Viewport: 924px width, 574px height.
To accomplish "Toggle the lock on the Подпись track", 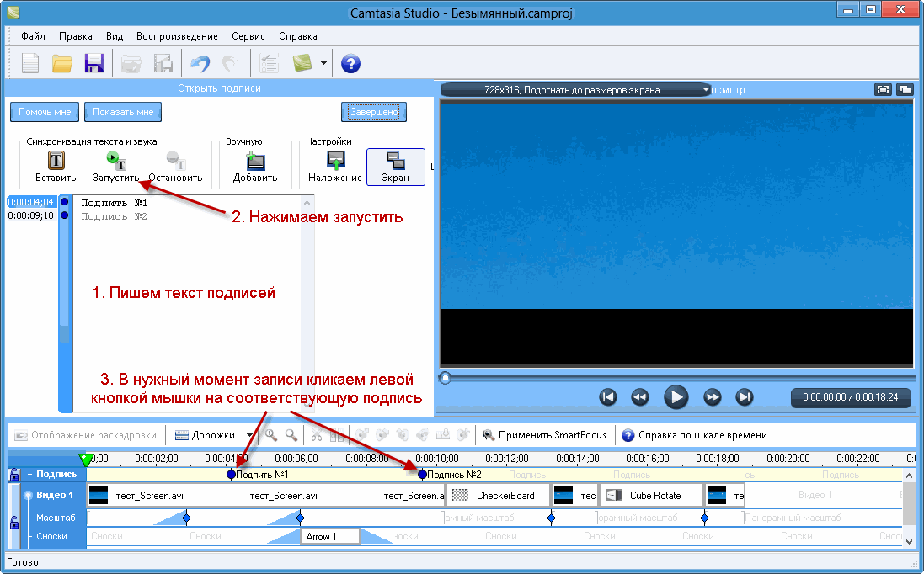I will pos(14,475).
